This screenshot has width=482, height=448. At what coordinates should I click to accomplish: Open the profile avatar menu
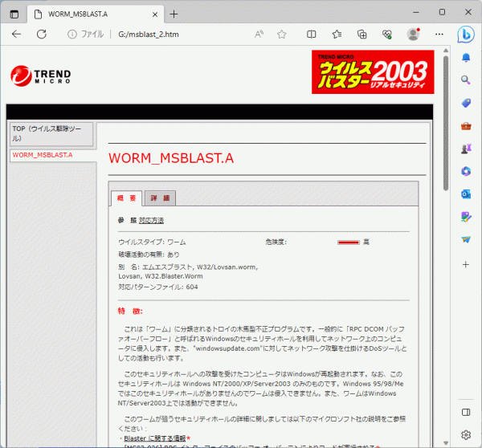pos(413,34)
